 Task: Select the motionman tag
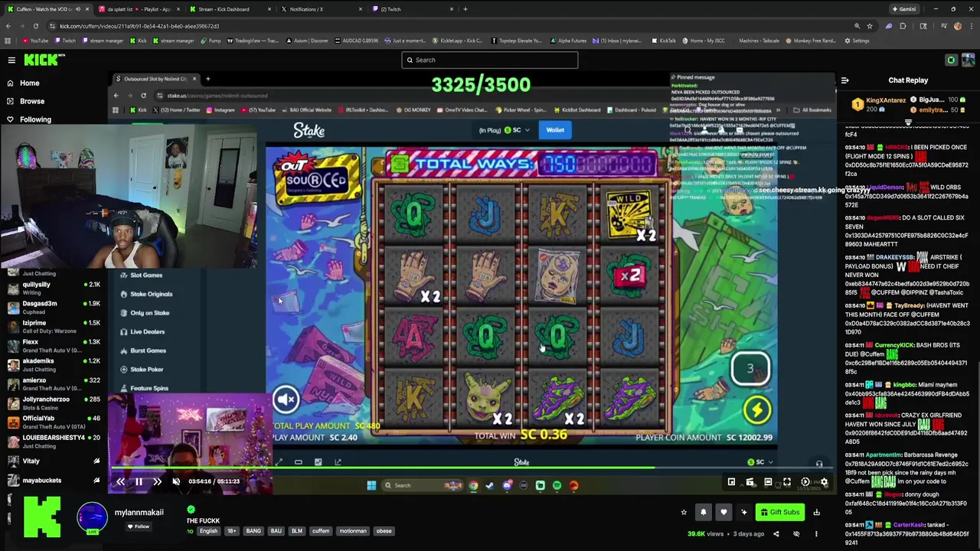353,531
